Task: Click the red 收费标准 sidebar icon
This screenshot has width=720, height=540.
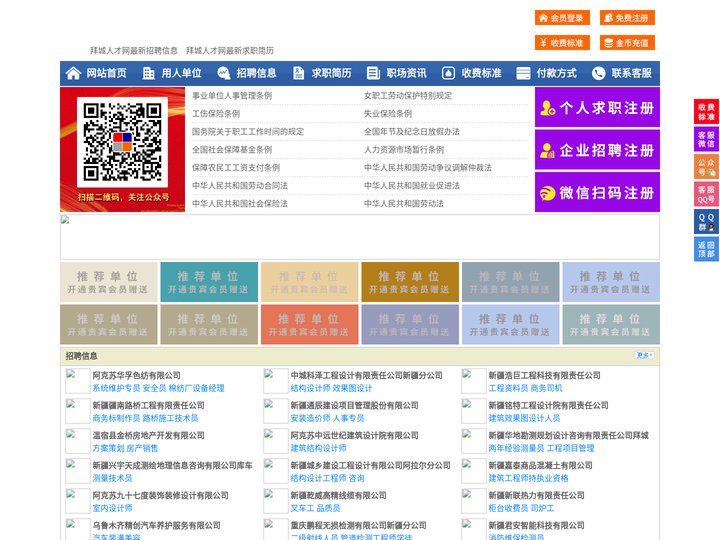Action: pos(706,112)
